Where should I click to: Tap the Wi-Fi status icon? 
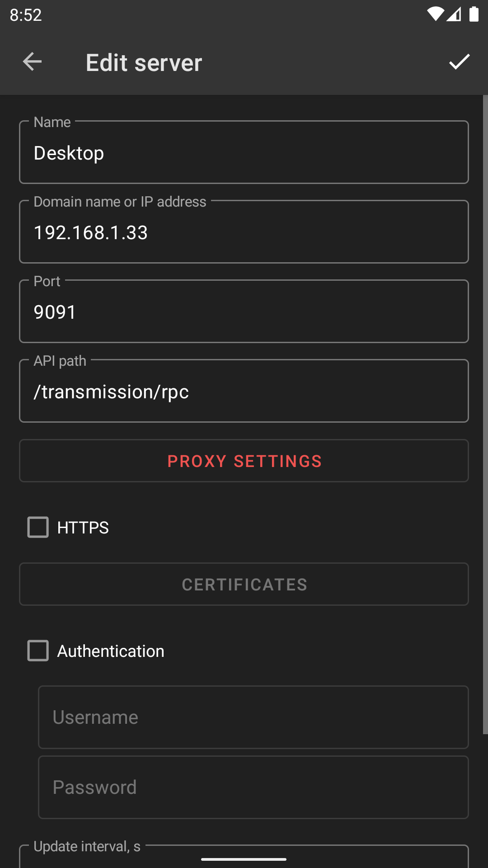pos(435,14)
